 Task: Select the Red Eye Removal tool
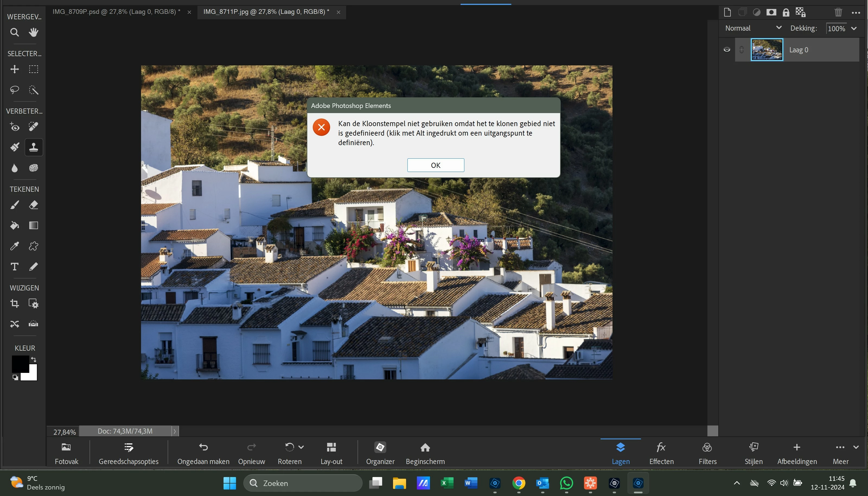coord(14,127)
